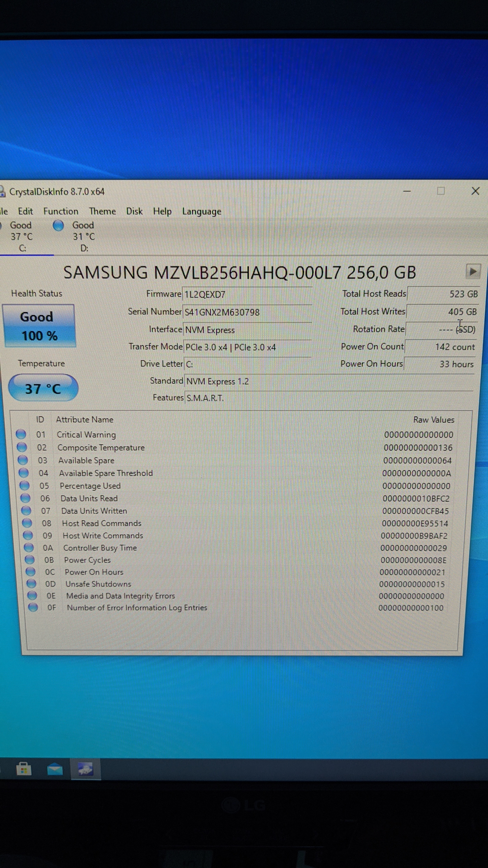Image resolution: width=488 pixels, height=868 pixels.
Task: Select the D: drive Good 31 °C tab
Action: [x=77, y=237]
